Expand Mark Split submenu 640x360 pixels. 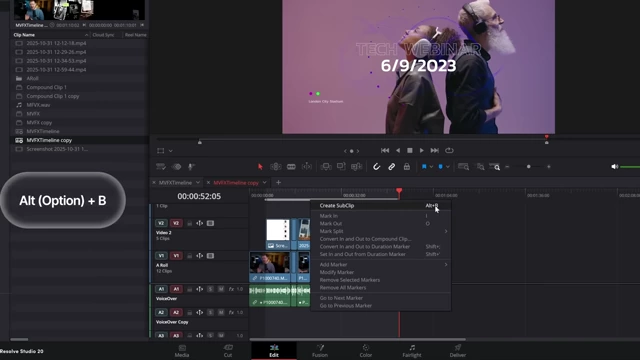point(446,231)
